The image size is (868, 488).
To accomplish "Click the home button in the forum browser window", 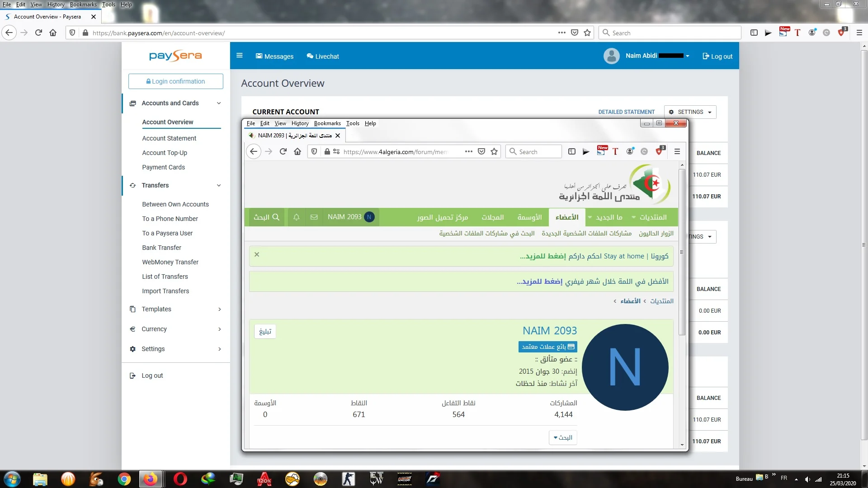I will coord(297,152).
